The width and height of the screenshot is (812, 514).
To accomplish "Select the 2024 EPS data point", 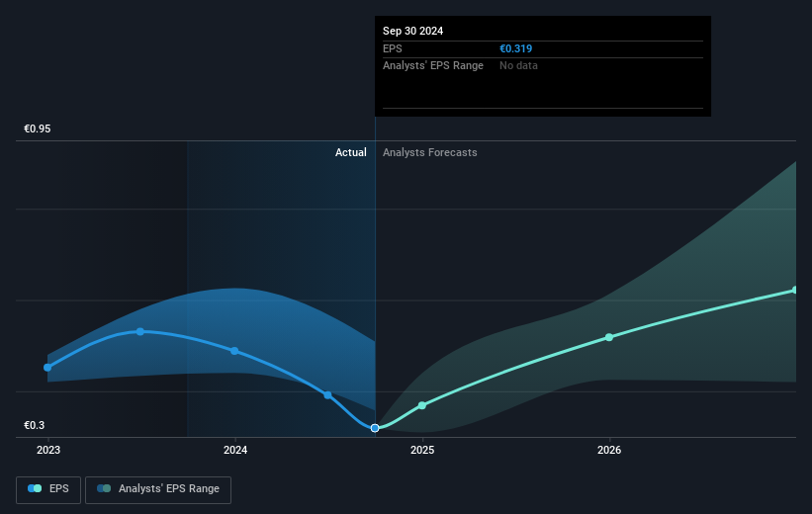I will pyautogui.click(x=234, y=351).
